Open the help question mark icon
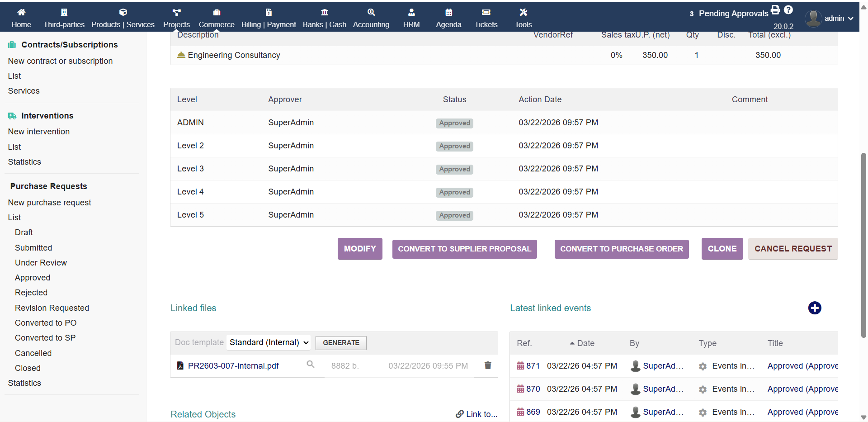 pyautogui.click(x=788, y=10)
